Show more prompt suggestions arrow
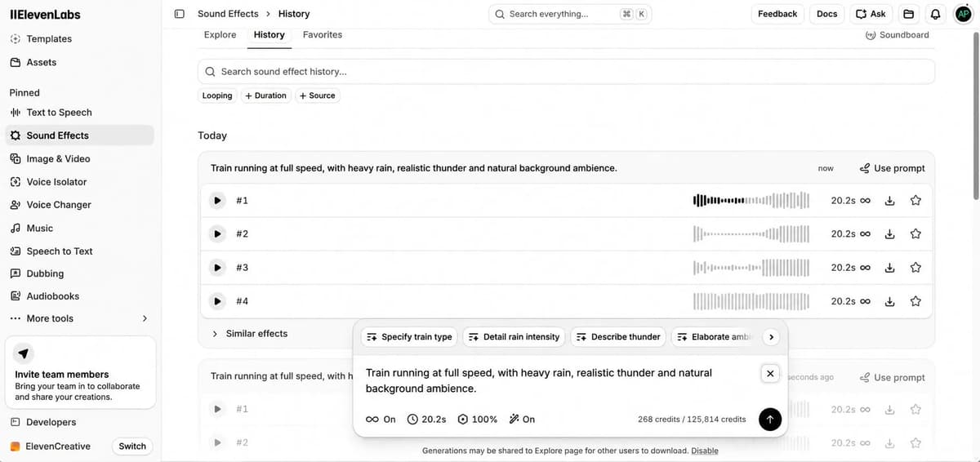The width and height of the screenshot is (980, 462). pos(772,337)
